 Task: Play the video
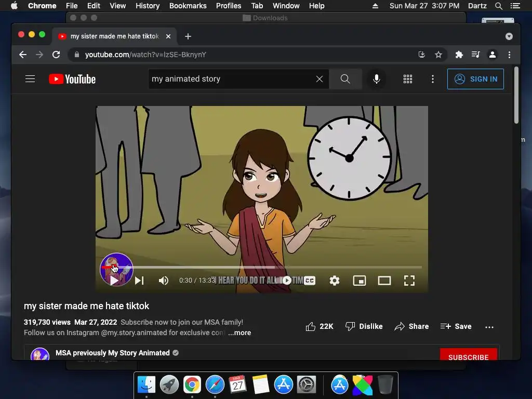tap(114, 281)
